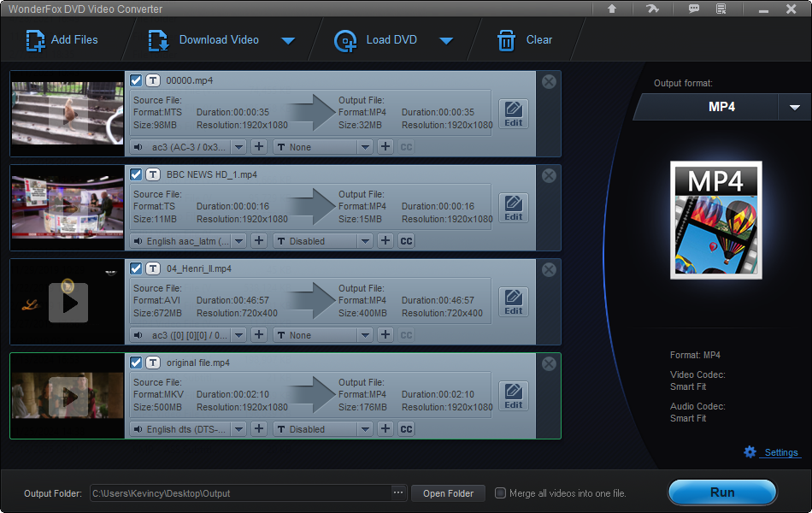Open audio track dropdown for 04_Henri_ll.mp4

238,335
